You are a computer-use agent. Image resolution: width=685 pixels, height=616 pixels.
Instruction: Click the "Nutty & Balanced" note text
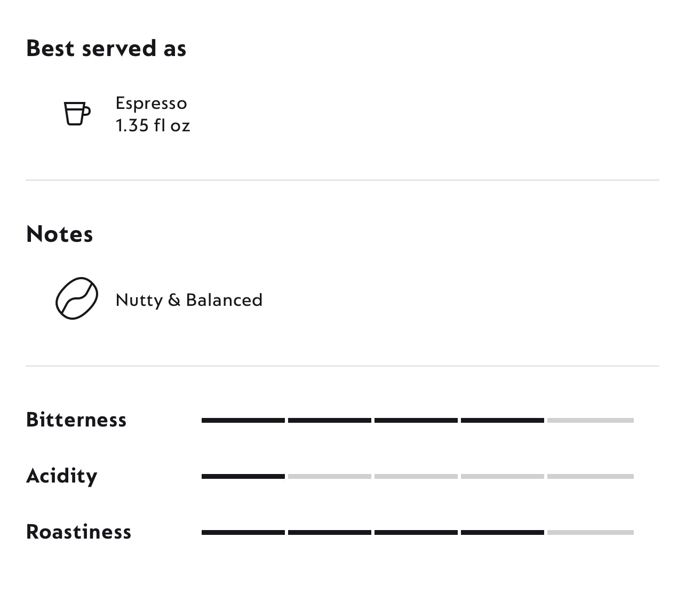(189, 300)
